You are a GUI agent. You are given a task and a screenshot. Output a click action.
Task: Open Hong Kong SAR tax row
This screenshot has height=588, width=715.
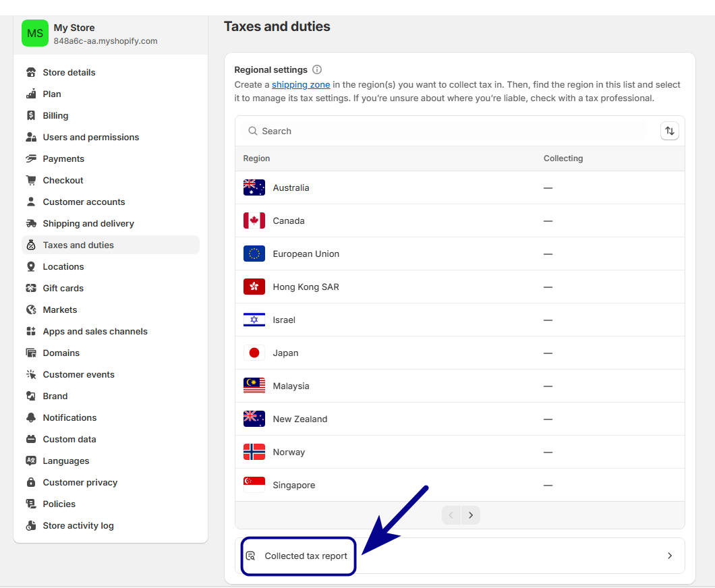459,287
